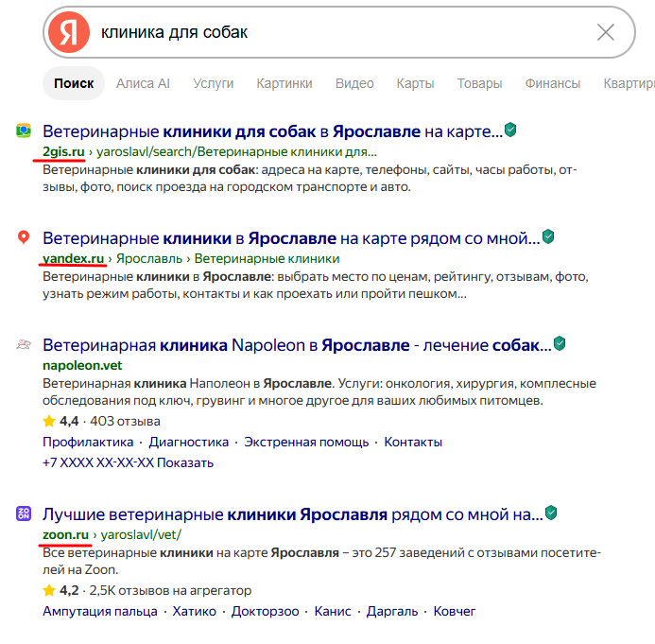The width and height of the screenshot is (655, 644).
Task: Focus the search field containing 'клиника для собак'
Action: coord(339,32)
